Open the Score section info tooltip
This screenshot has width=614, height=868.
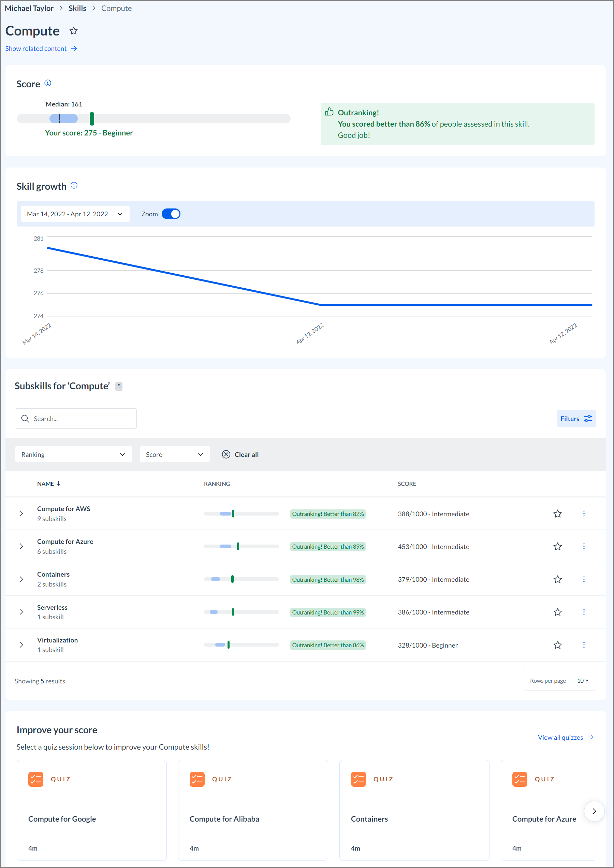coord(48,84)
